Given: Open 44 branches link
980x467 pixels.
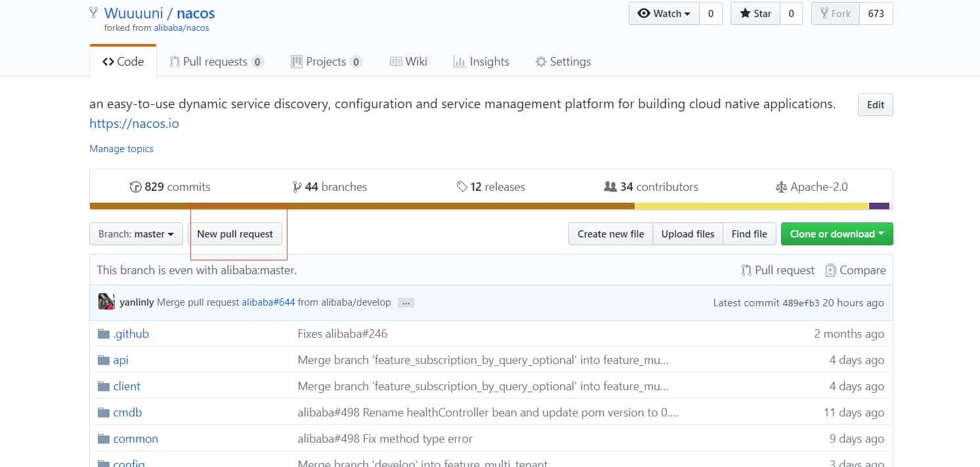Looking at the screenshot, I should 330,187.
